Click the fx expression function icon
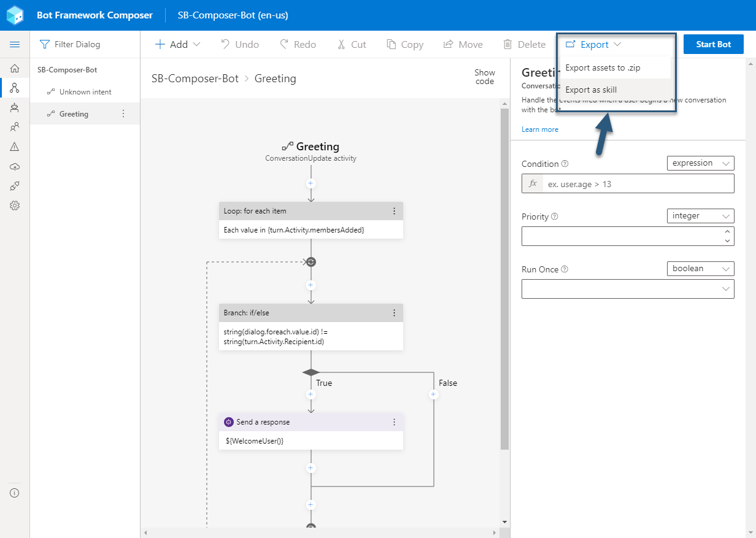Screen dimensions: 756x538 533,183
